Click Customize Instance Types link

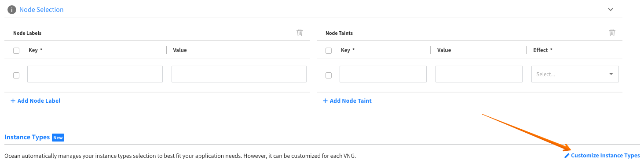[x=605, y=156]
